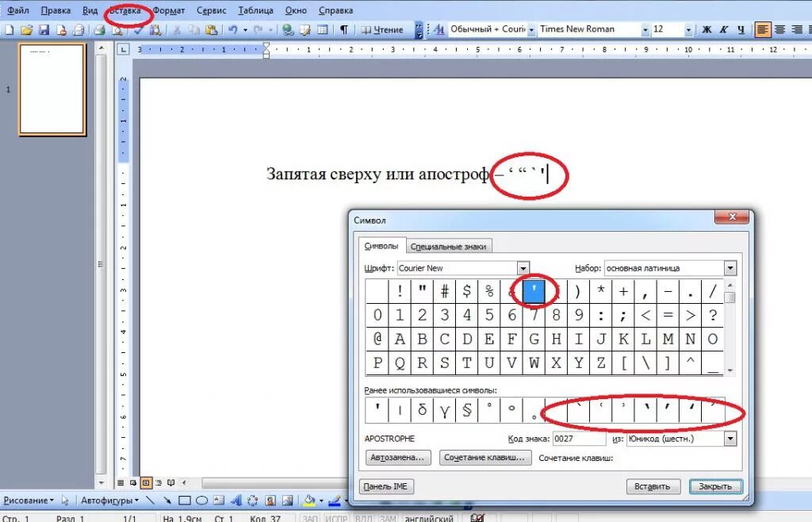Click the 'Закрыть' button

[715, 486]
